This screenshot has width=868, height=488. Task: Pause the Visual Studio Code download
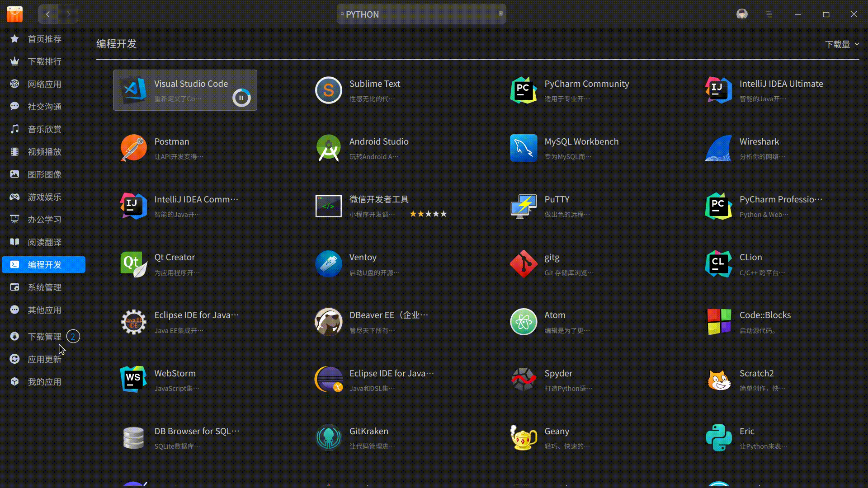(x=241, y=98)
